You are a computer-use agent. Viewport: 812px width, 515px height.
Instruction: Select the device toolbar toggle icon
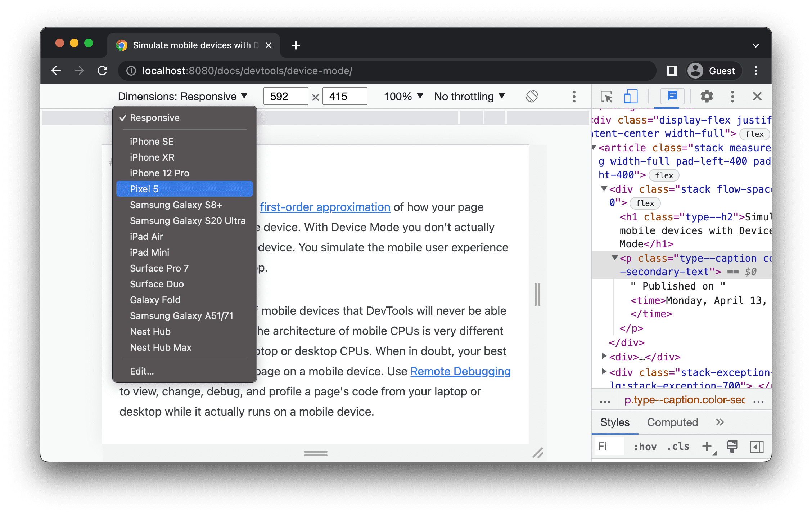pos(628,97)
